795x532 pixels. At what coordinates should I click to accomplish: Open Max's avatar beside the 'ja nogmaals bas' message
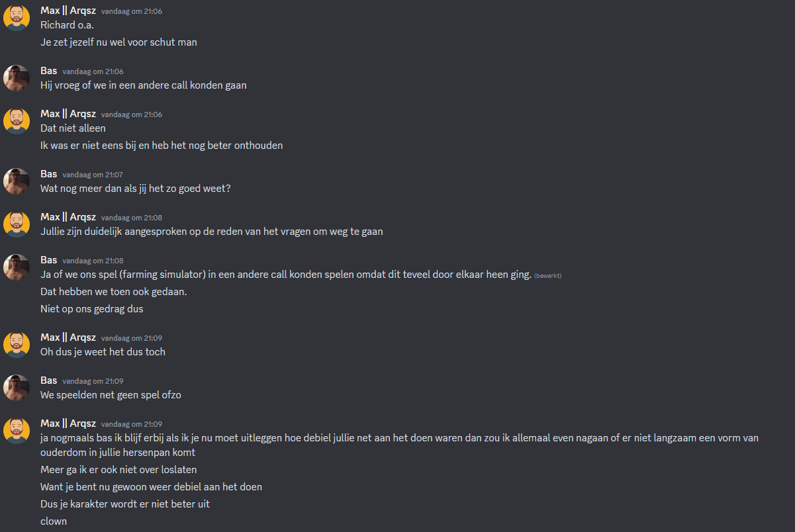(x=17, y=431)
